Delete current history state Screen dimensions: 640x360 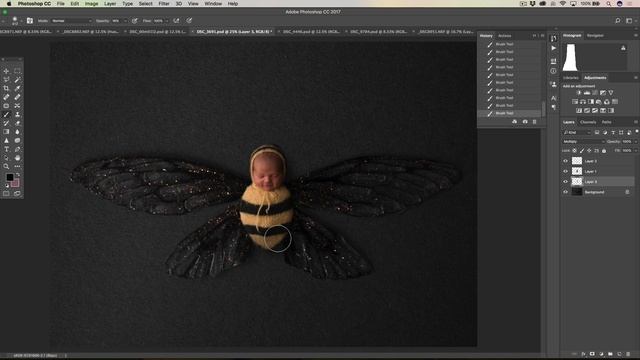click(534, 122)
